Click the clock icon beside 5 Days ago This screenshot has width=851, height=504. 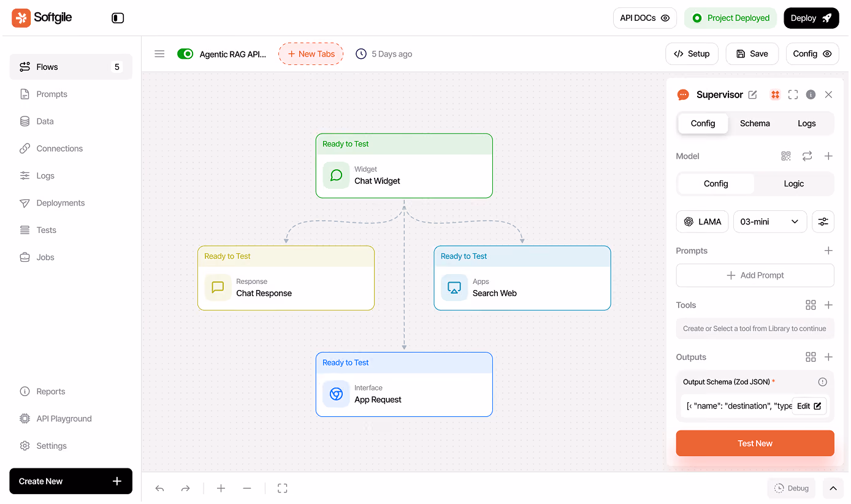point(361,54)
